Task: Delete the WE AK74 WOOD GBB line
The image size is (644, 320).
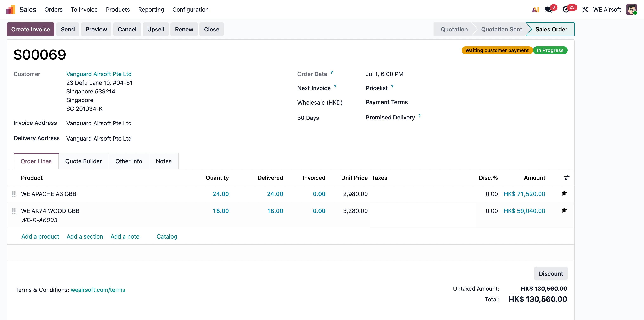Action: 564,211
